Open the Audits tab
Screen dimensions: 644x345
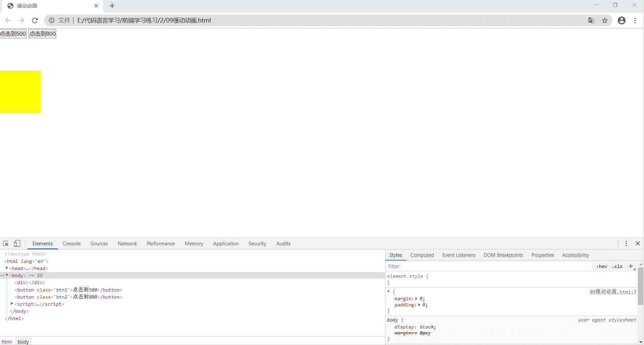283,244
